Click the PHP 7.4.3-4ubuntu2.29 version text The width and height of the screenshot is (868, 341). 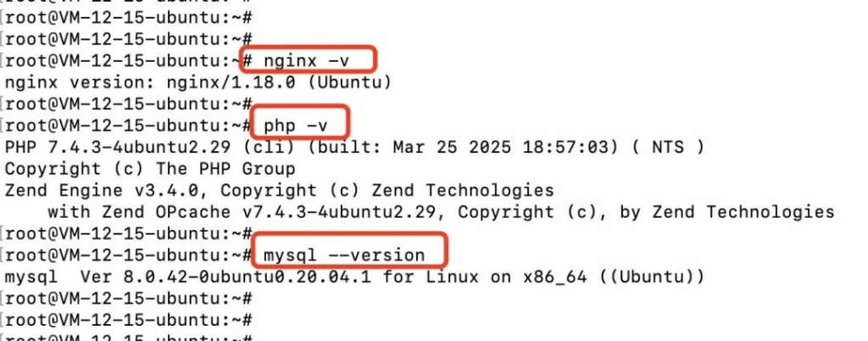click(108, 148)
